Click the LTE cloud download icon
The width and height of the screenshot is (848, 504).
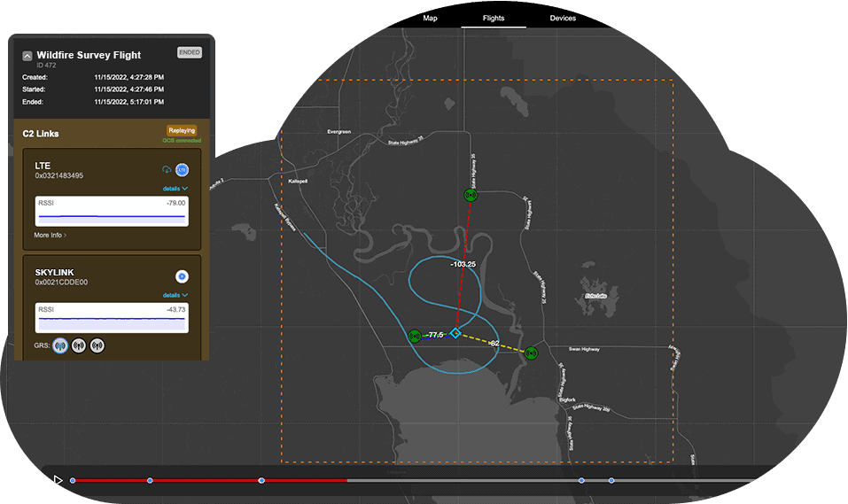(167, 170)
